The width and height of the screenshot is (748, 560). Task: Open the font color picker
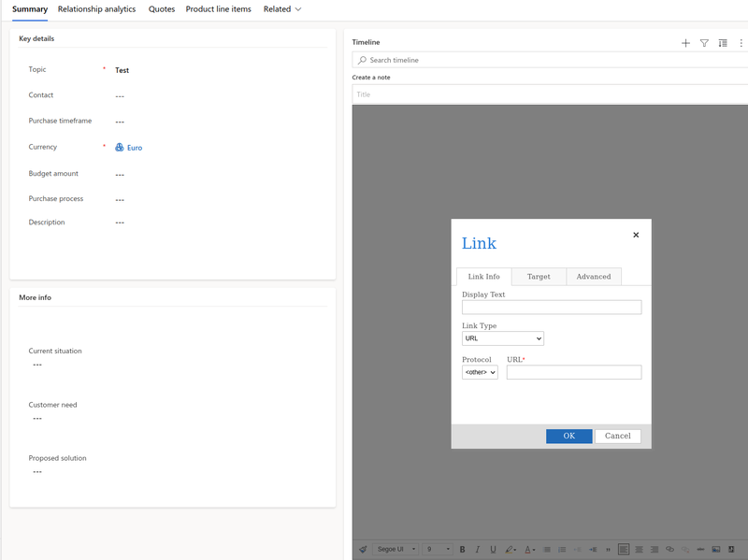[x=530, y=550]
